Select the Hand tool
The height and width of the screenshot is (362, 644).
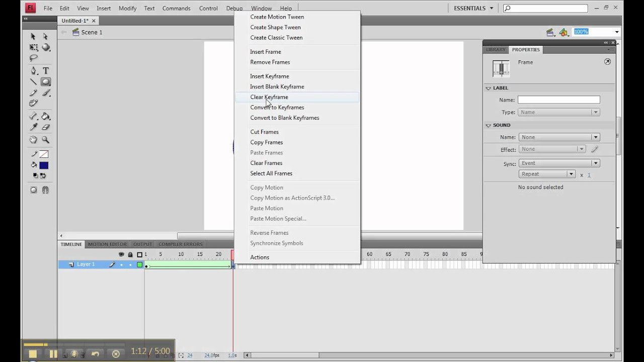tap(33, 140)
